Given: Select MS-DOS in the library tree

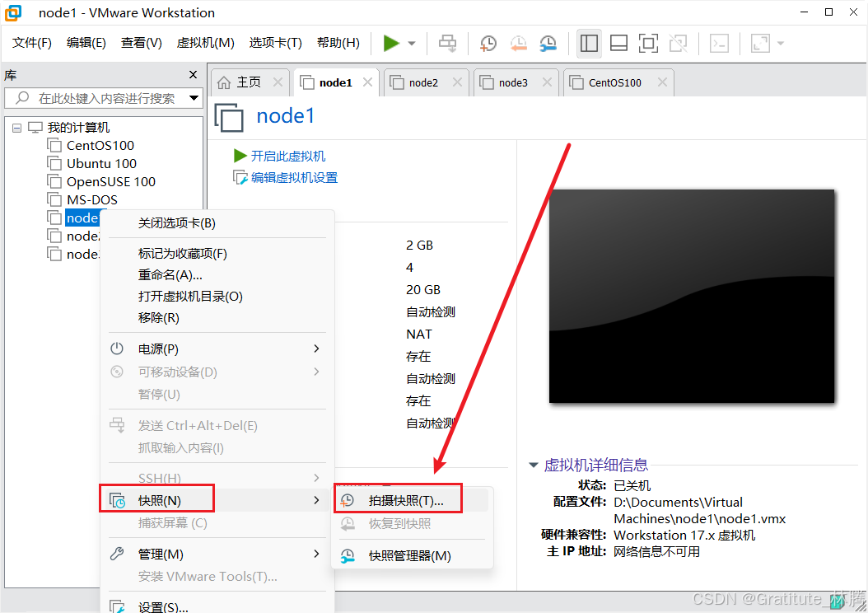Looking at the screenshot, I should 92,200.
